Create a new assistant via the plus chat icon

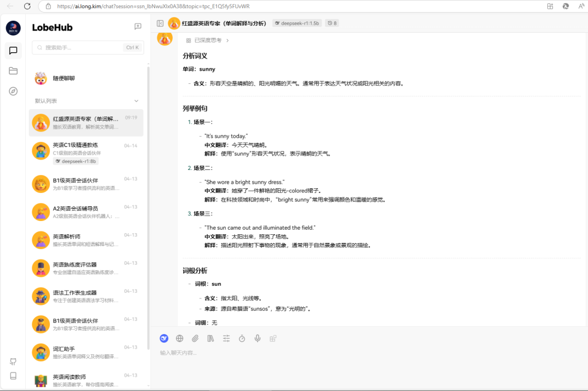[138, 26]
